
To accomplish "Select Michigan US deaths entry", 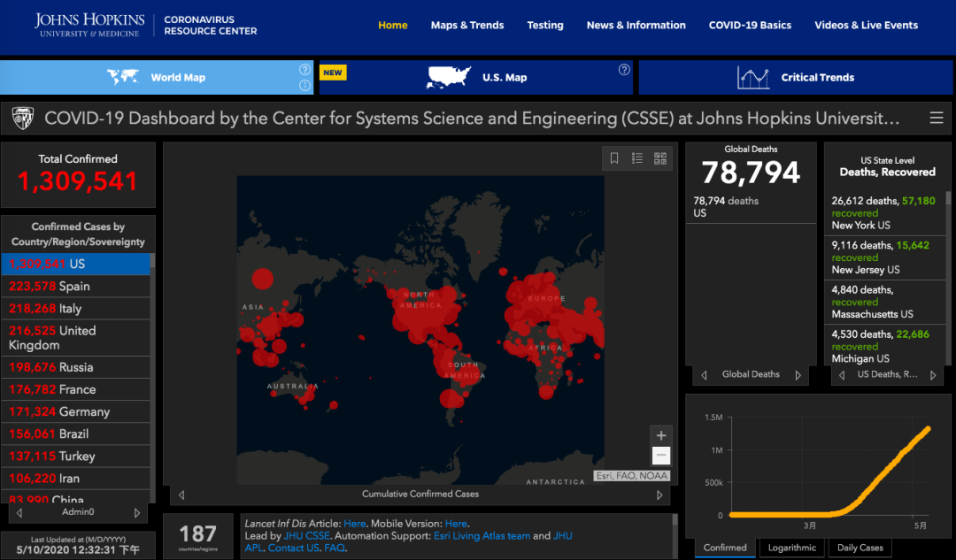I will tap(884, 346).
